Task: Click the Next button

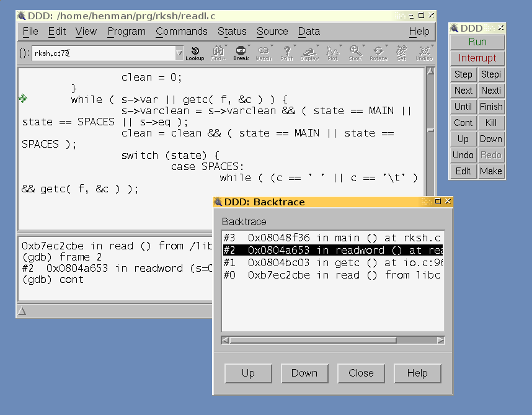Action: click(463, 91)
